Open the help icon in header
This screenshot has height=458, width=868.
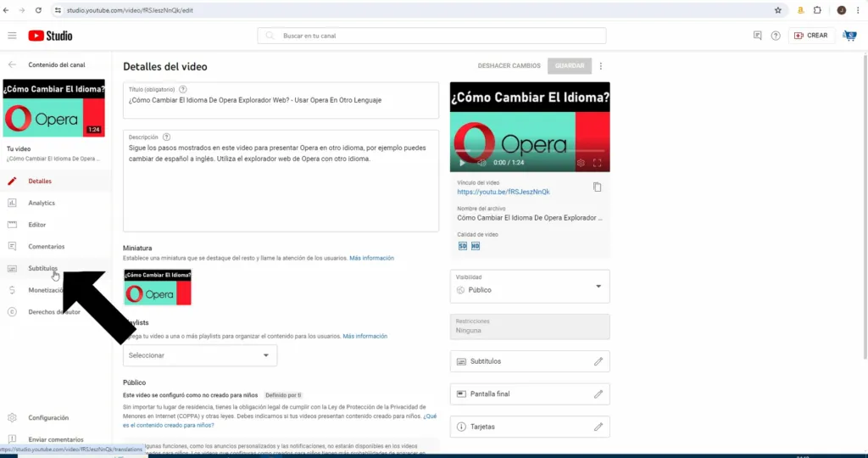click(776, 36)
